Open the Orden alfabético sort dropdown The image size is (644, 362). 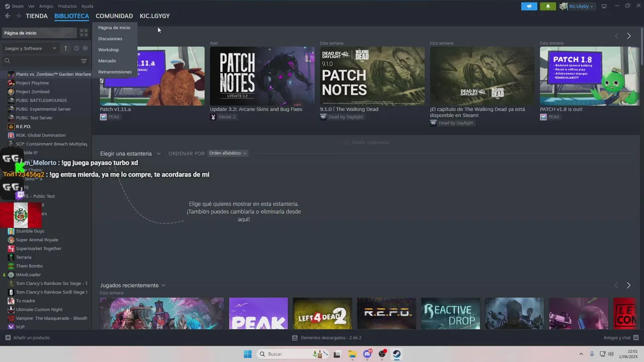click(228, 153)
